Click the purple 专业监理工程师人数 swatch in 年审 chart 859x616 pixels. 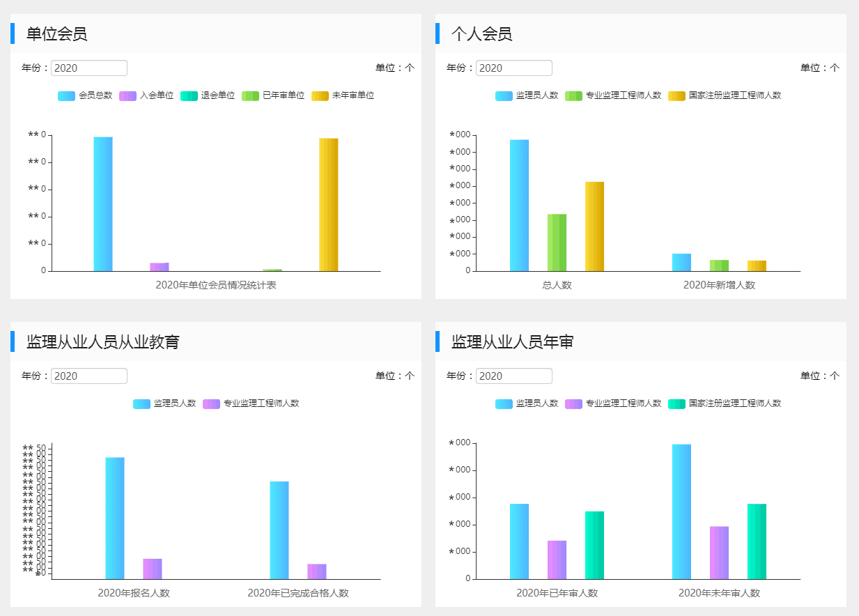click(x=573, y=403)
